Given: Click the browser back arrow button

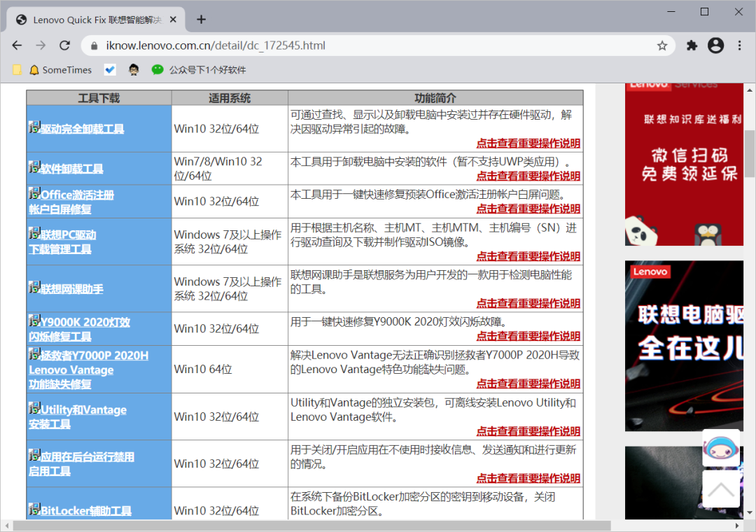Looking at the screenshot, I should click(x=17, y=45).
